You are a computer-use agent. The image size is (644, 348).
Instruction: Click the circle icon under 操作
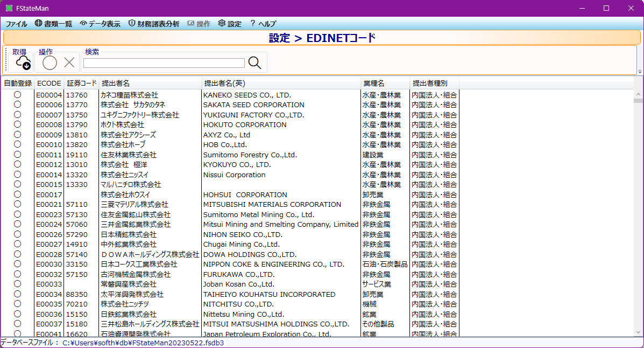click(x=49, y=63)
